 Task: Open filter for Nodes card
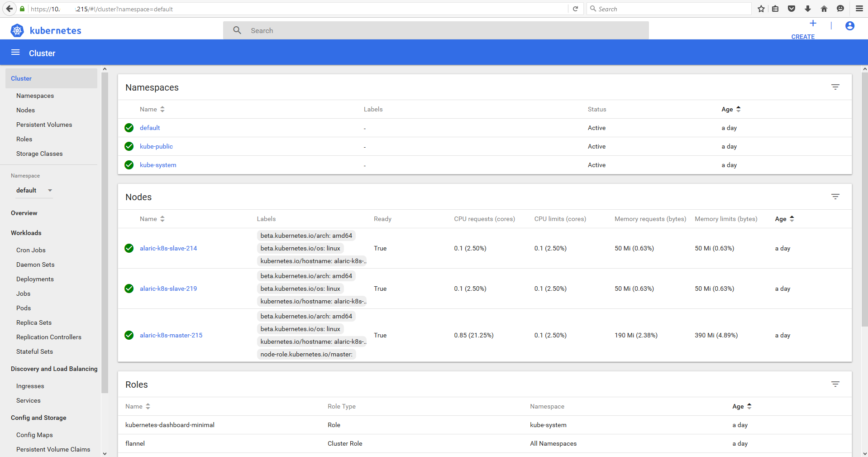pyautogui.click(x=835, y=197)
